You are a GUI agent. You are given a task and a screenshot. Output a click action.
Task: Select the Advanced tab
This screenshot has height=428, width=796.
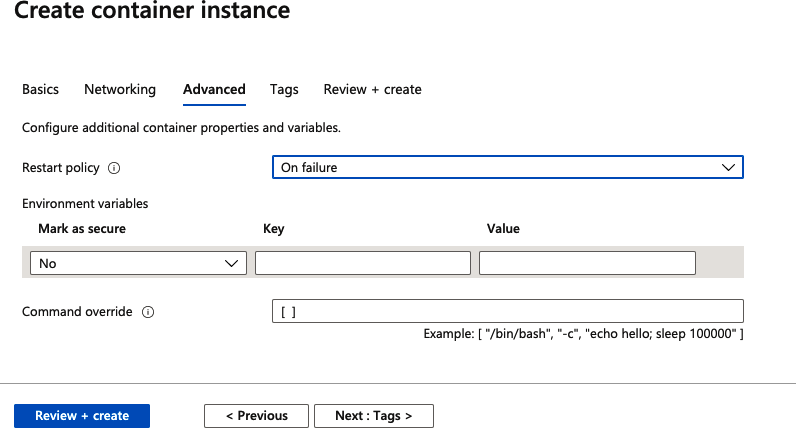pos(214,89)
